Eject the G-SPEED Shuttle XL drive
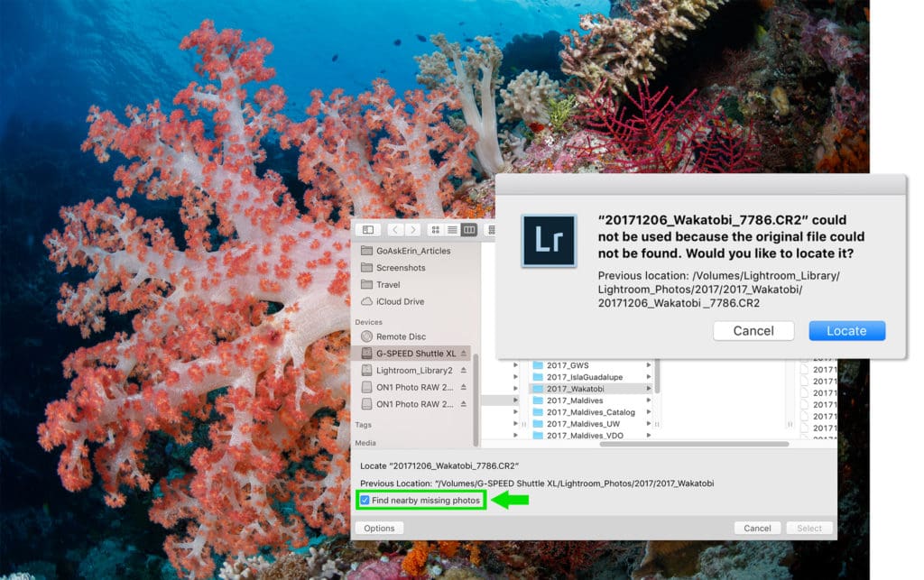The width and height of the screenshot is (924, 580). (x=464, y=354)
